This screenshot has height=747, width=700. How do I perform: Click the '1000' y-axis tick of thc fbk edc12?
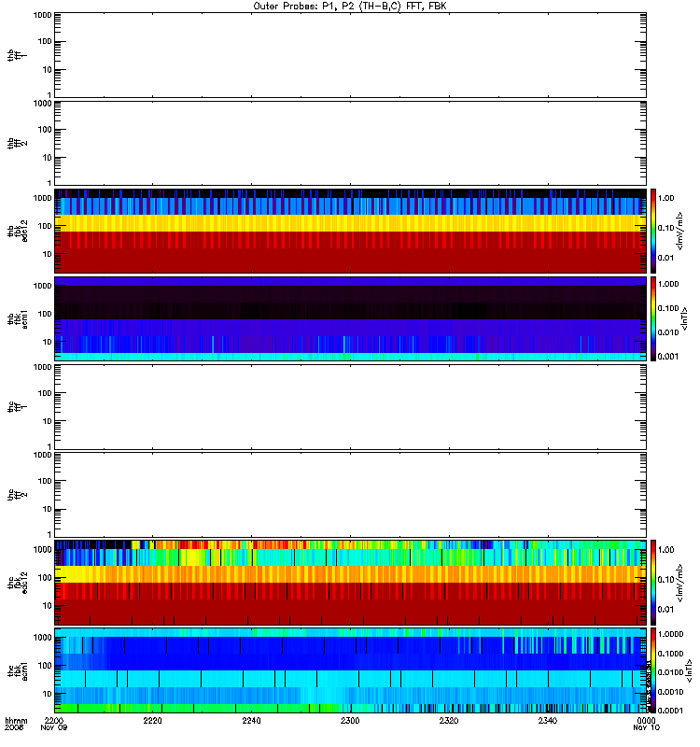42,550
